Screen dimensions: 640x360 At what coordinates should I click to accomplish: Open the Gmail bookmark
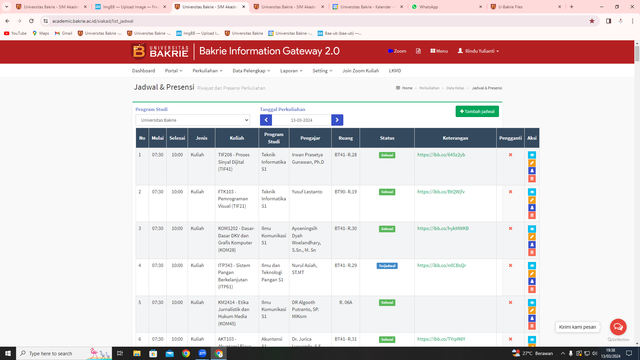(x=63, y=33)
